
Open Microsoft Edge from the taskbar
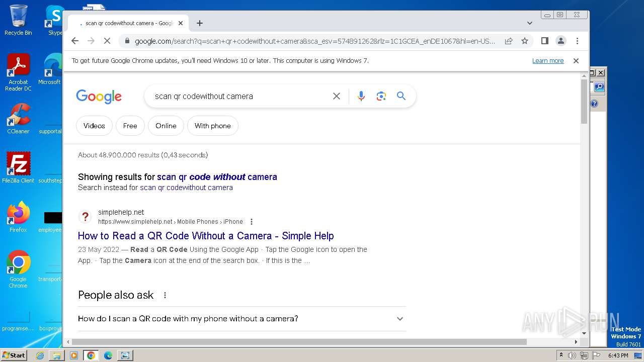click(108, 355)
